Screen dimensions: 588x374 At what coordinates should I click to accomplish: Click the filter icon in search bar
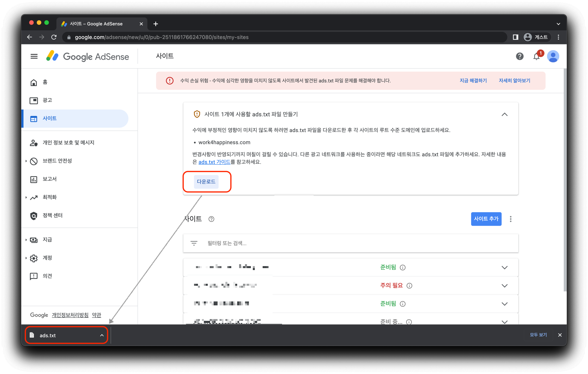194,243
